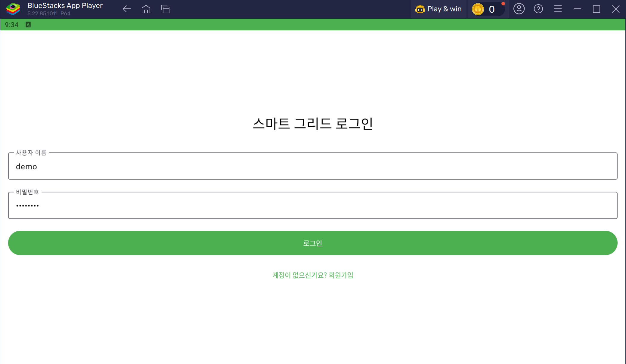
Task: Open the help question mark icon
Action: (538, 9)
